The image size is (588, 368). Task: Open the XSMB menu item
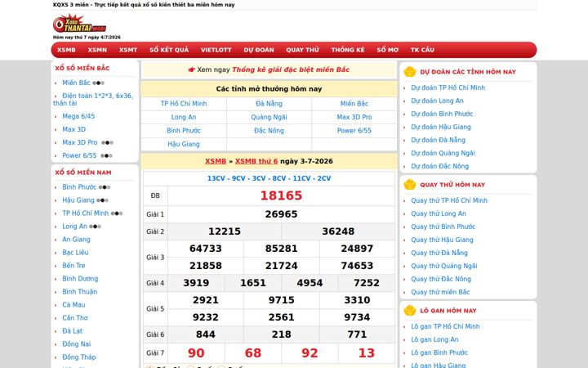click(x=66, y=50)
